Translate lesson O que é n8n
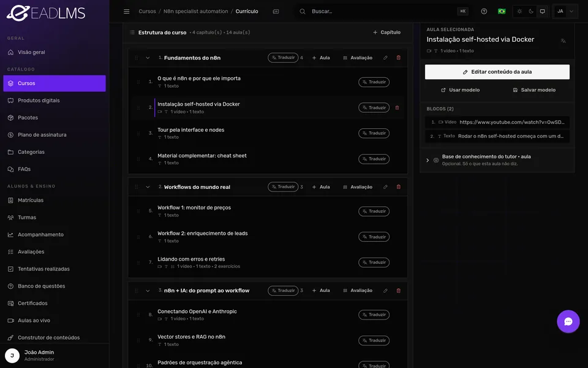588x368 pixels. 374,82
